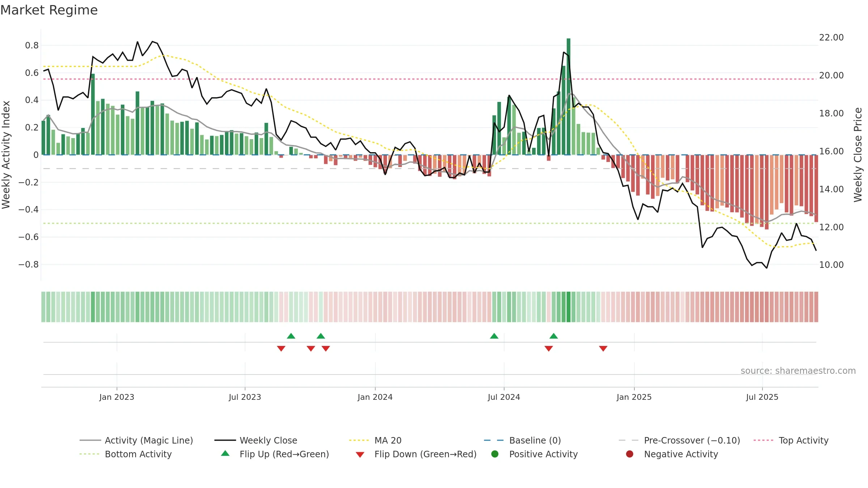
Task: Toggle the Baseline (0) legend entry
Action: pos(522,440)
